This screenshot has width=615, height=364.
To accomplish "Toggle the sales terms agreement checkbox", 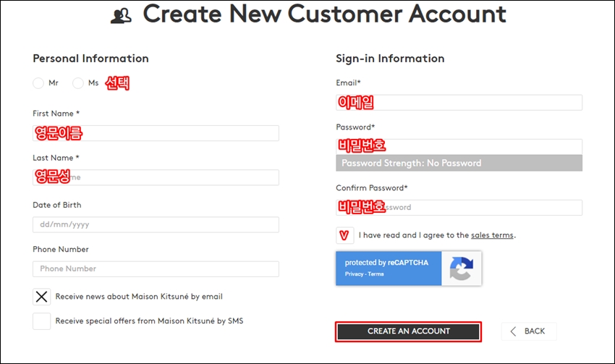I will [x=344, y=235].
